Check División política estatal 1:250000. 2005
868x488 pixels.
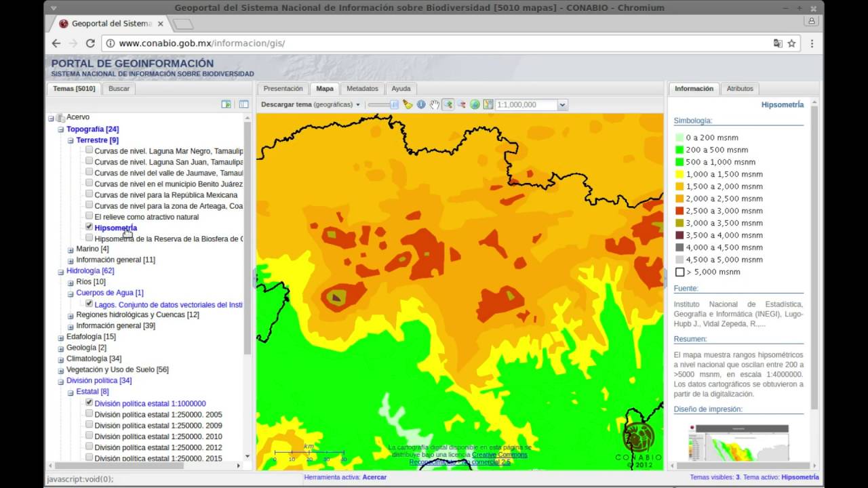pos(90,414)
